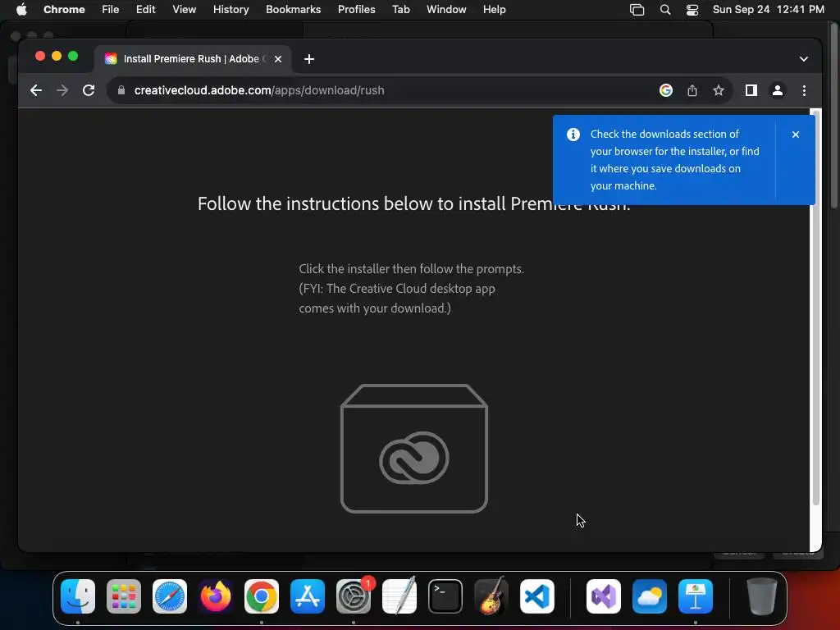Open Spotlight search in menu bar
The image size is (840, 630).
tap(664, 10)
